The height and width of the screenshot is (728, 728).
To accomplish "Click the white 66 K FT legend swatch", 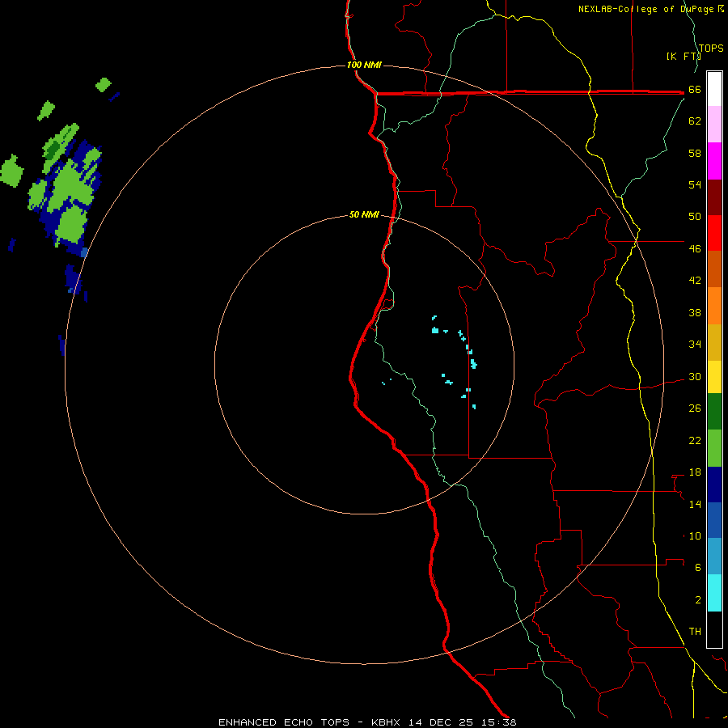I will (714, 89).
